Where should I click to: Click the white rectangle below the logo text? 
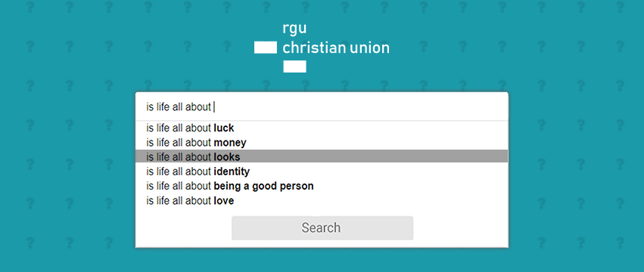294,66
